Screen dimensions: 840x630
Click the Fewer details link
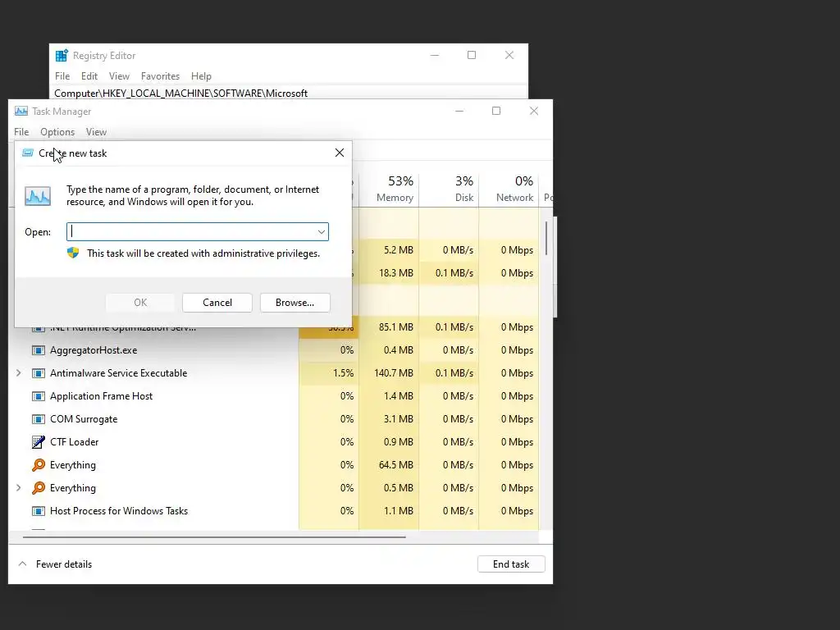pyautogui.click(x=64, y=564)
